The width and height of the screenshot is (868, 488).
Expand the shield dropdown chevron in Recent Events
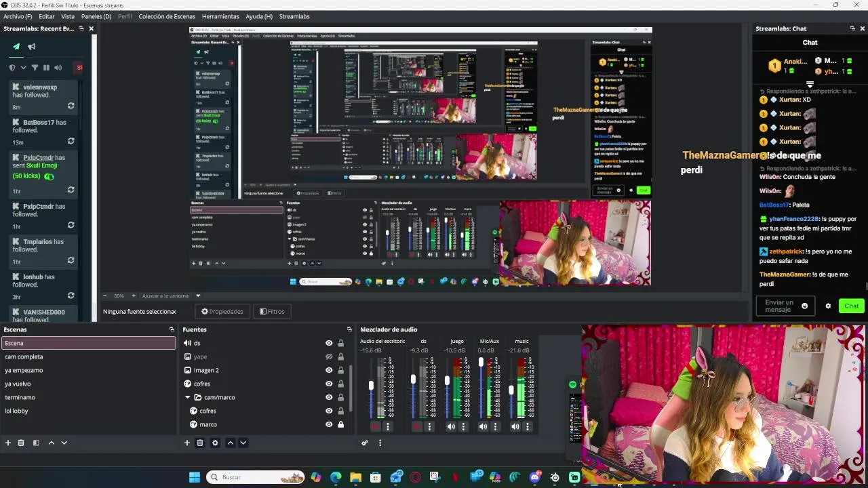(23, 68)
